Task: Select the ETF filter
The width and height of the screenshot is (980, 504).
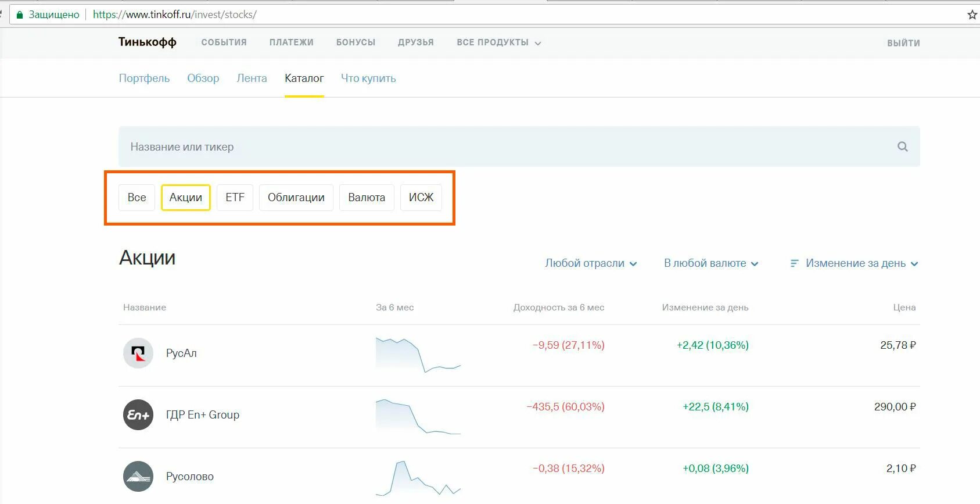Action: point(235,197)
